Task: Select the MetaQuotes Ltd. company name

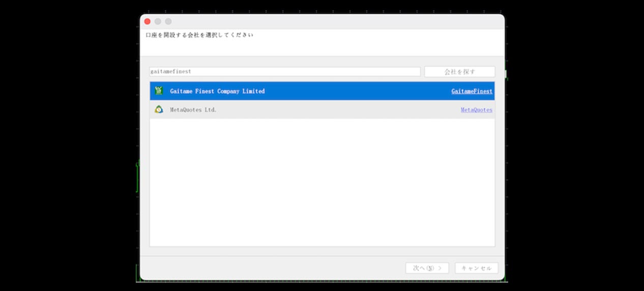Action: [193, 110]
